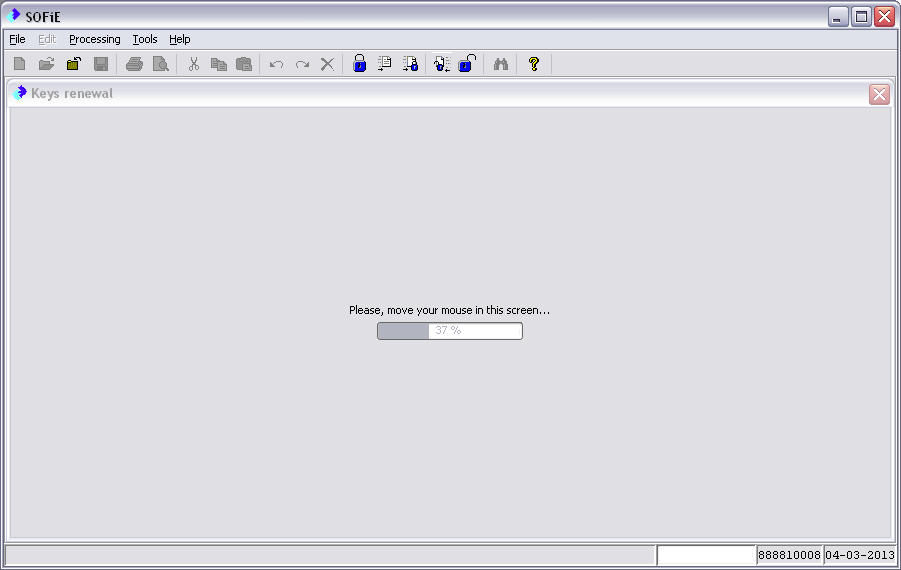
Task: Click the yellow question mark Help icon
Action: (x=534, y=64)
